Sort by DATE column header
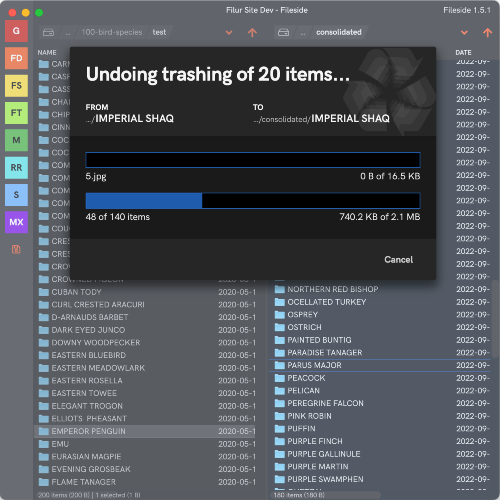This screenshot has height=500, width=500. pos(463,53)
